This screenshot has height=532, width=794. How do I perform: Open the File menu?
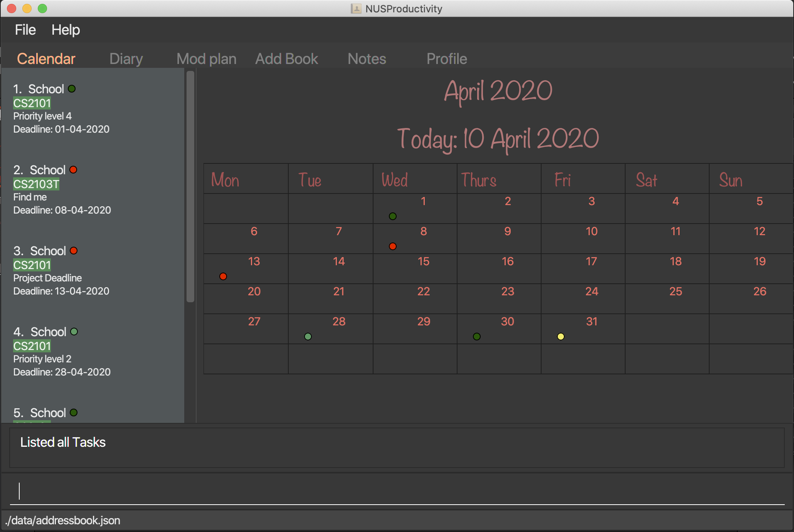click(25, 30)
